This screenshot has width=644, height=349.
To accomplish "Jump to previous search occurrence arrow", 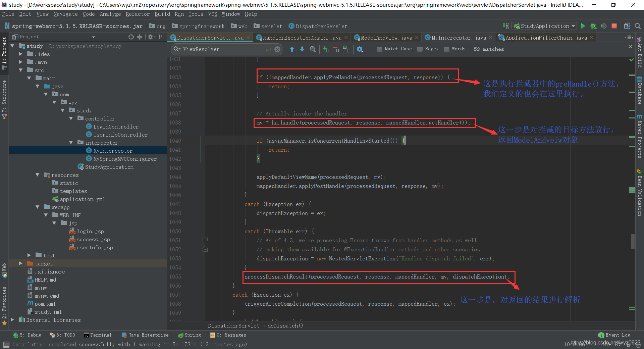I will [x=292, y=49].
